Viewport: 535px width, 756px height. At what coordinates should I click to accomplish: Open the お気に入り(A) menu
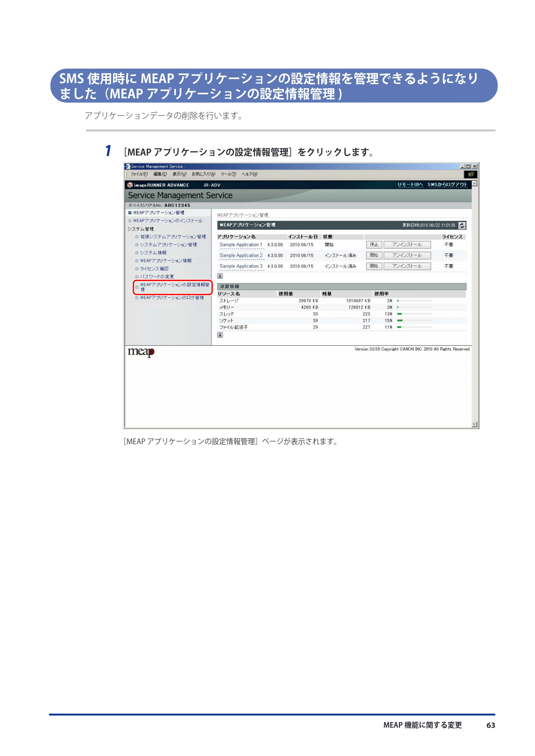click(203, 174)
